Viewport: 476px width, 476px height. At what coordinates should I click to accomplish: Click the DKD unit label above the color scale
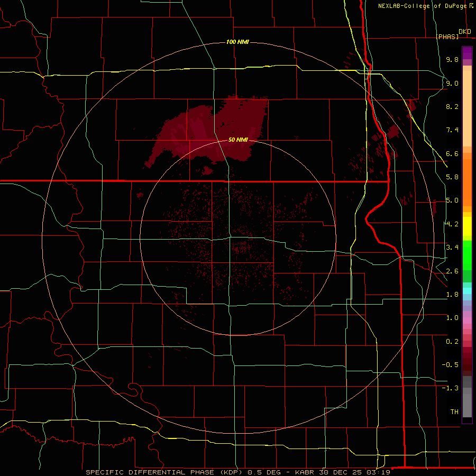tap(465, 32)
